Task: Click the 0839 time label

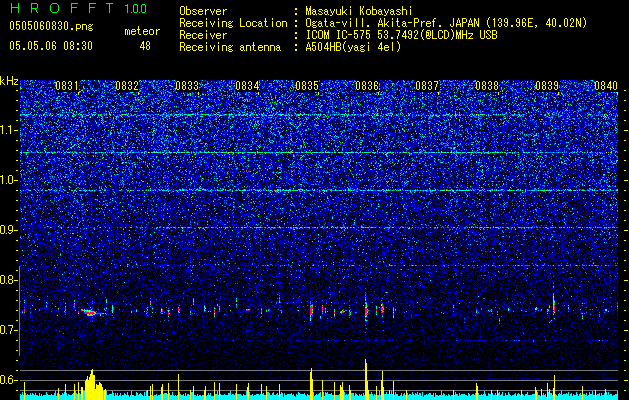Action: tap(547, 86)
